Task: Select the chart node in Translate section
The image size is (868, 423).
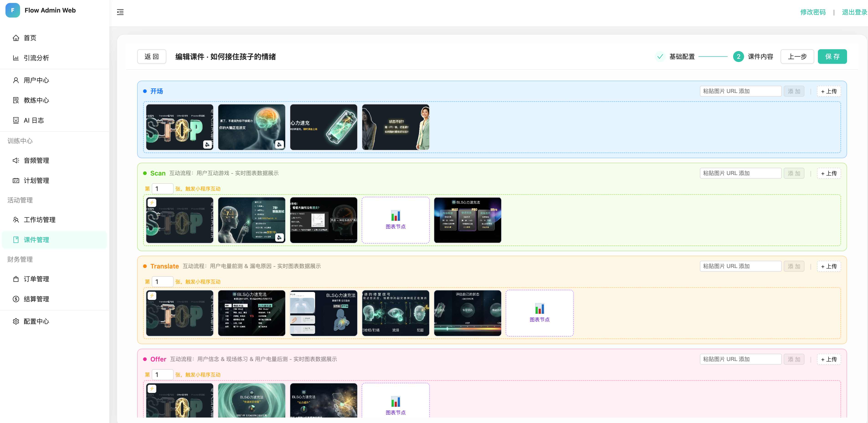Action: 539,313
